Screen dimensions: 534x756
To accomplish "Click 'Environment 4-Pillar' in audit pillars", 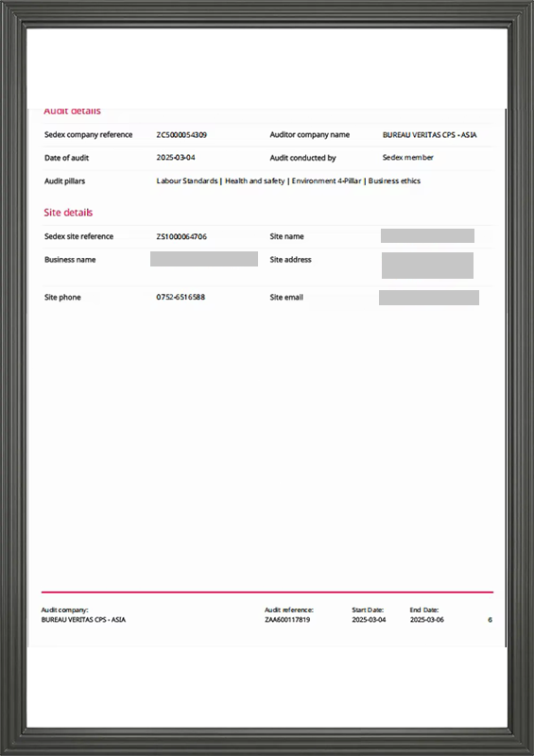I will 327,180.
